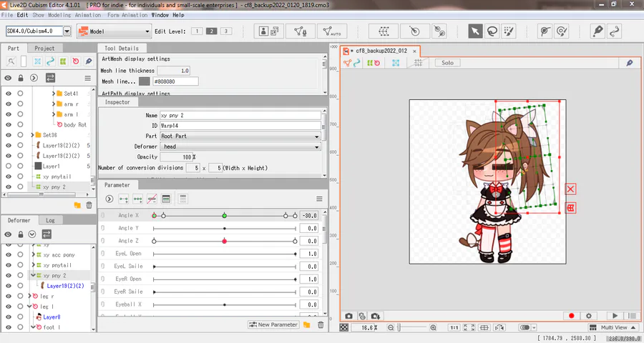Run automatic mesh generator AUTO
The height and width of the screenshot is (343, 644).
pyautogui.click(x=332, y=31)
